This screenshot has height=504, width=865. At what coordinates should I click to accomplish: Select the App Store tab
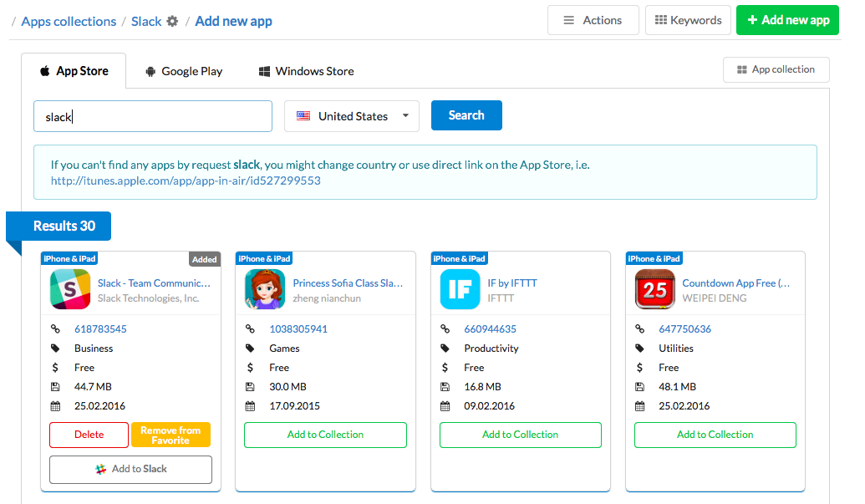[74, 71]
